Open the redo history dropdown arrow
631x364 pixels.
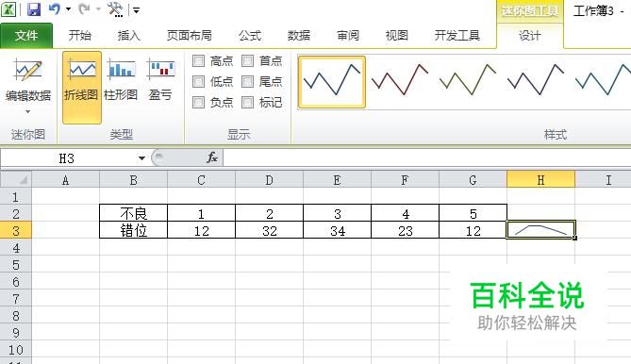click(98, 9)
